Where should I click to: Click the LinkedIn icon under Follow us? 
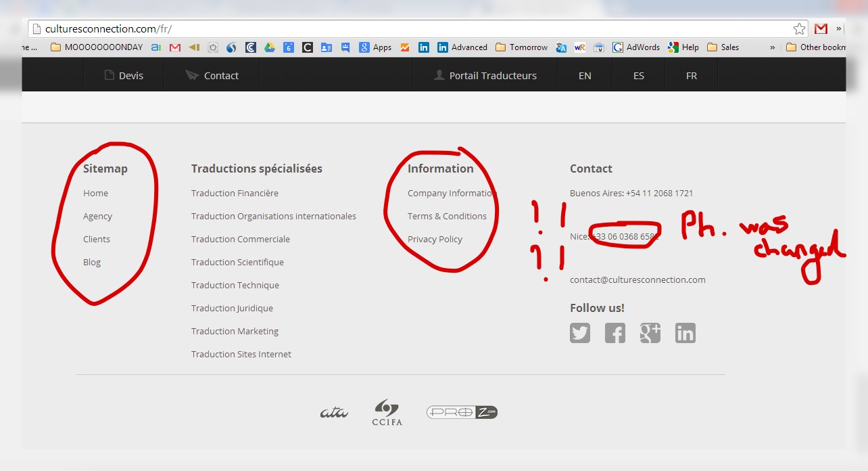685,333
